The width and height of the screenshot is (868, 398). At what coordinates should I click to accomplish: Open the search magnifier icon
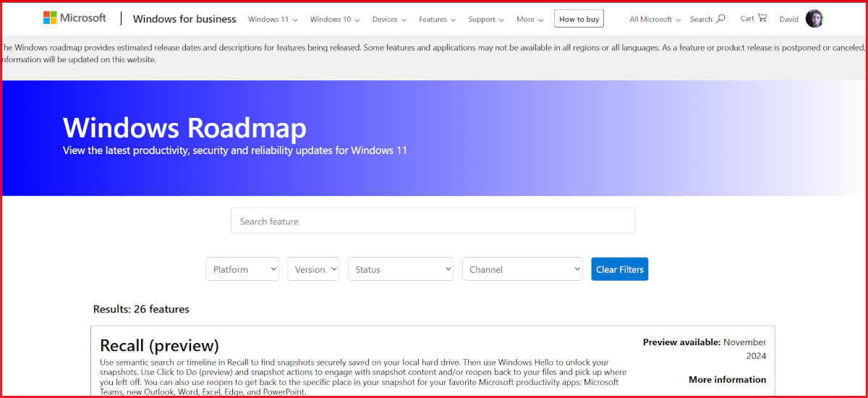click(720, 19)
